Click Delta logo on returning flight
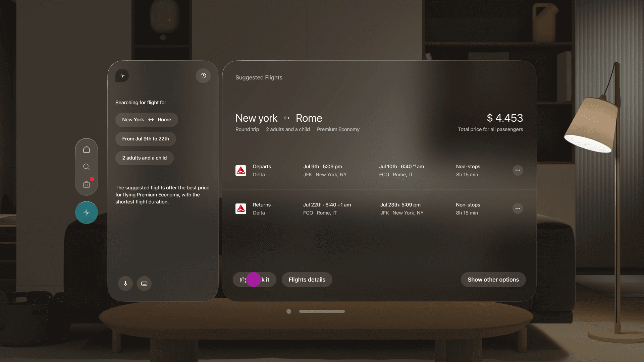This screenshot has height=362, width=644. [x=241, y=209]
